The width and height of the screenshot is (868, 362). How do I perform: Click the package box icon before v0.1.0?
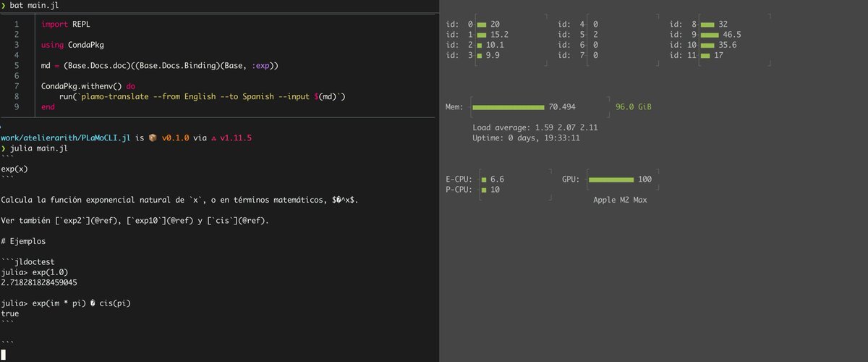click(153, 138)
